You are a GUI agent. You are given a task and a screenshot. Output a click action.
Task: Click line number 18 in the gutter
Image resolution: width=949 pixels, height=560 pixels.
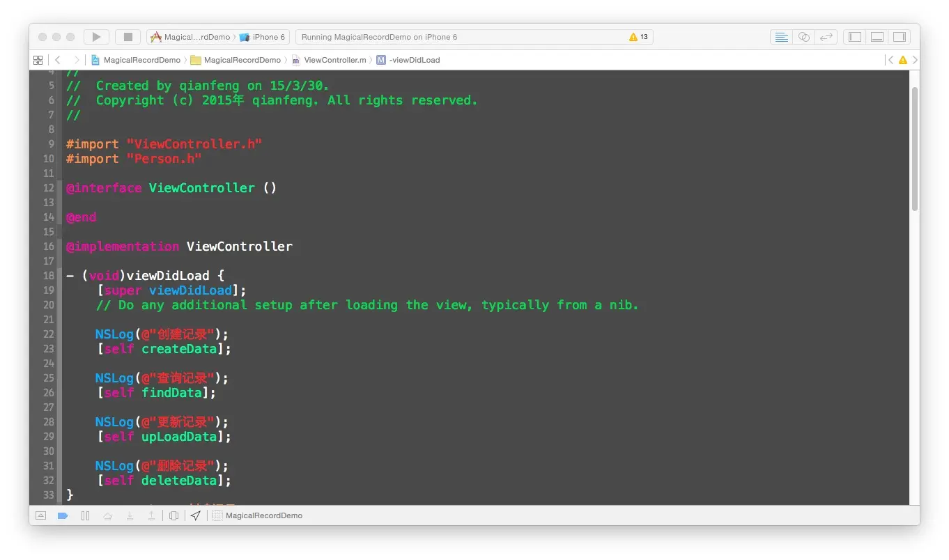coord(48,276)
